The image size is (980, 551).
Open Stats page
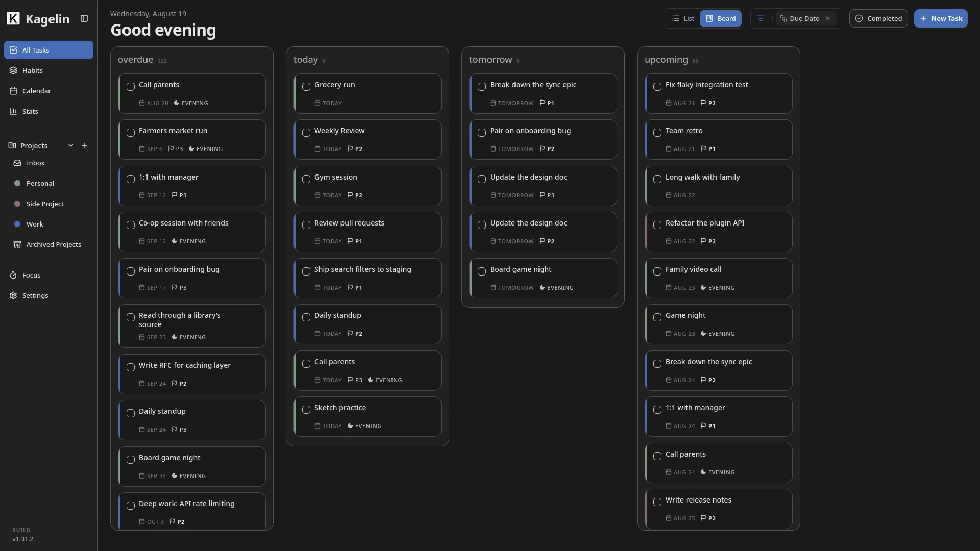coord(48,111)
